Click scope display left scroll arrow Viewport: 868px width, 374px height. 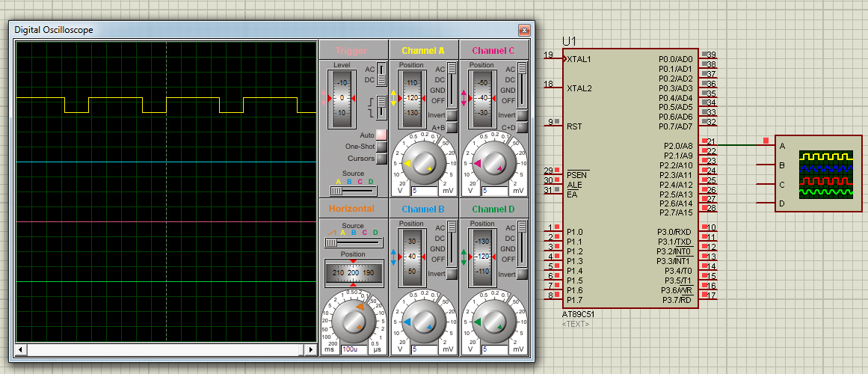pyautogui.click(x=21, y=349)
